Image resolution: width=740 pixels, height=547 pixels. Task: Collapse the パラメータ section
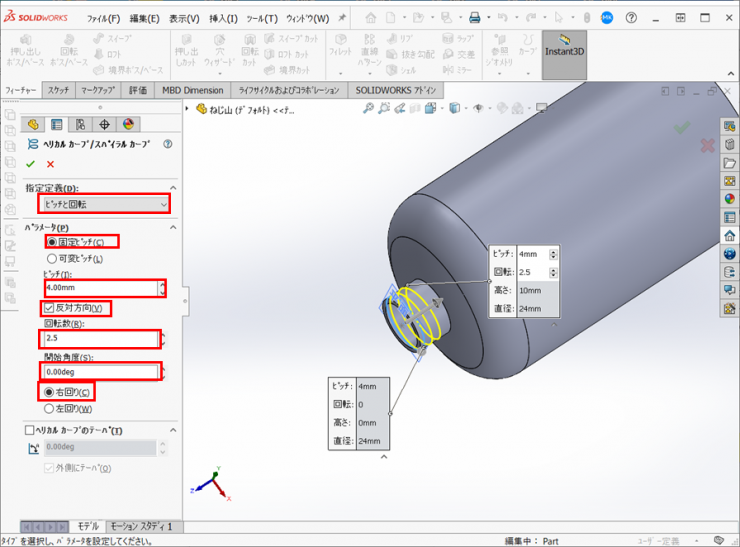pos(173,228)
